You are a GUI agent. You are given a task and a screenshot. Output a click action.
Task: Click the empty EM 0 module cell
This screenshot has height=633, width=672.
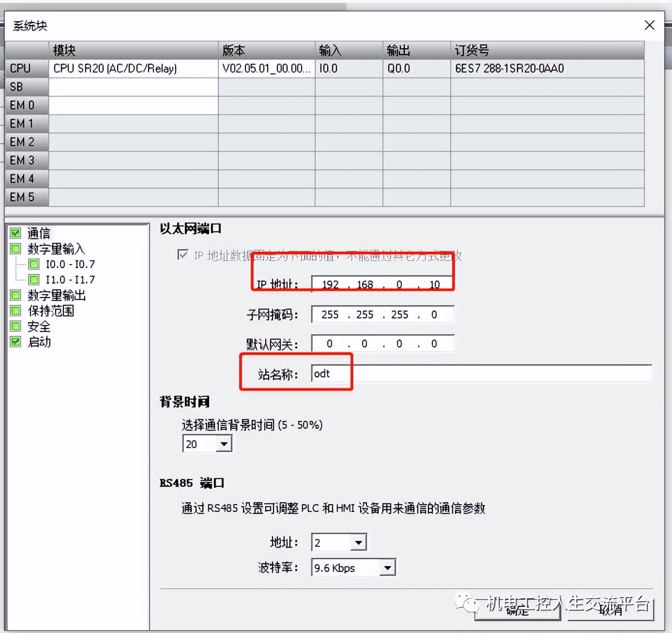pos(134,105)
